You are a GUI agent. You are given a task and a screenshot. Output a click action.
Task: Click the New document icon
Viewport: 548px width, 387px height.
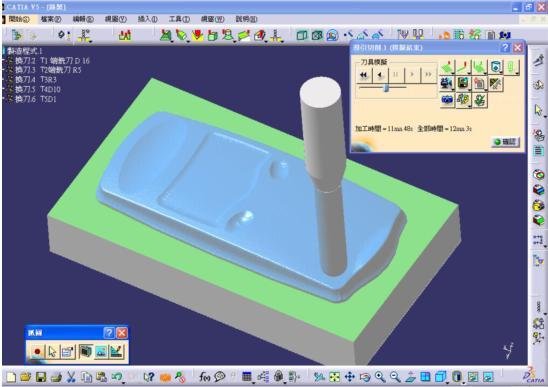tap(11, 377)
